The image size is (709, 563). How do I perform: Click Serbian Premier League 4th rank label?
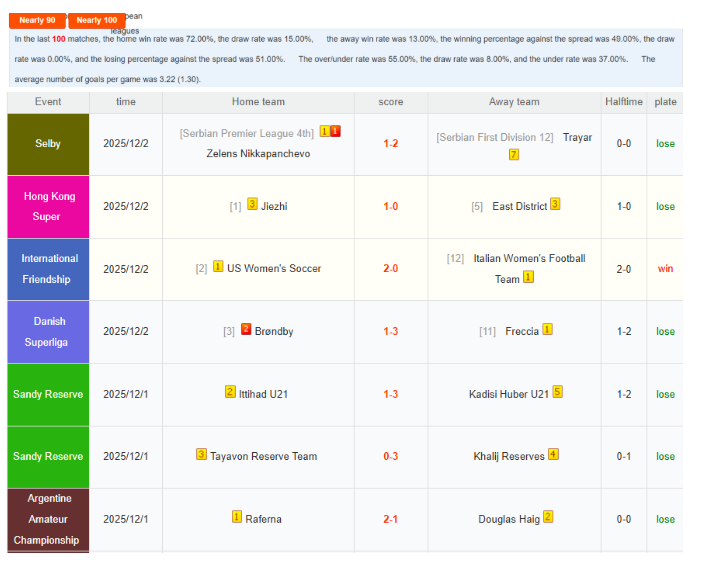click(x=246, y=133)
